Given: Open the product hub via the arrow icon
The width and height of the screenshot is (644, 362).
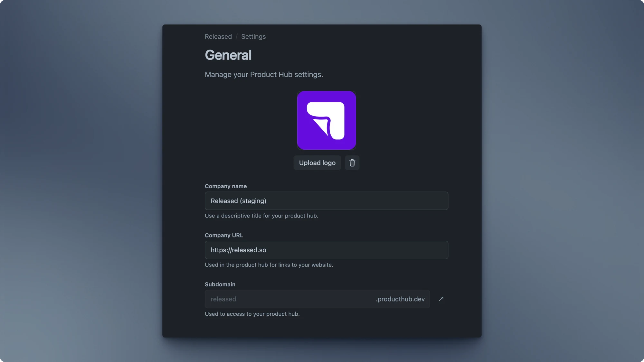Looking at the screenshot, I should pyautogui.click(x=441, y=299).
